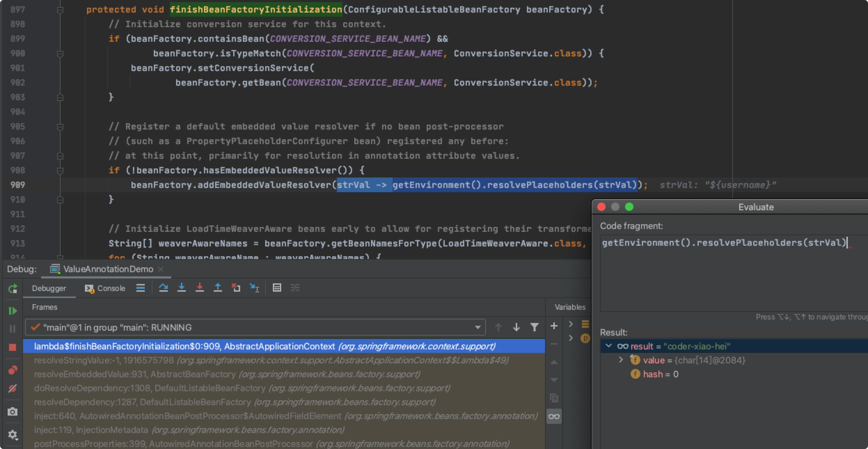Click the Frames panel header
Screen dimensions: 868x449
click(x=45, y=307)
